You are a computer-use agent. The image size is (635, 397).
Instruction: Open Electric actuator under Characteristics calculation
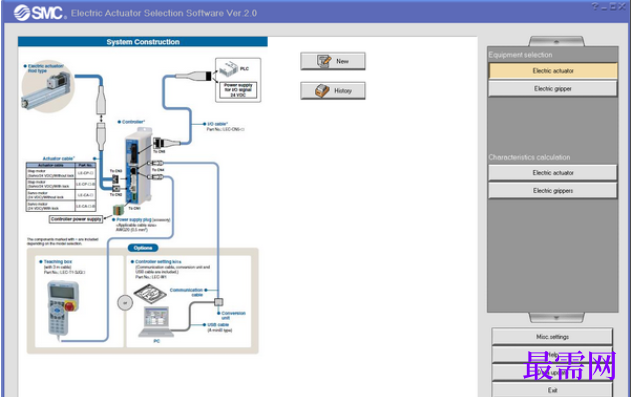553,173
